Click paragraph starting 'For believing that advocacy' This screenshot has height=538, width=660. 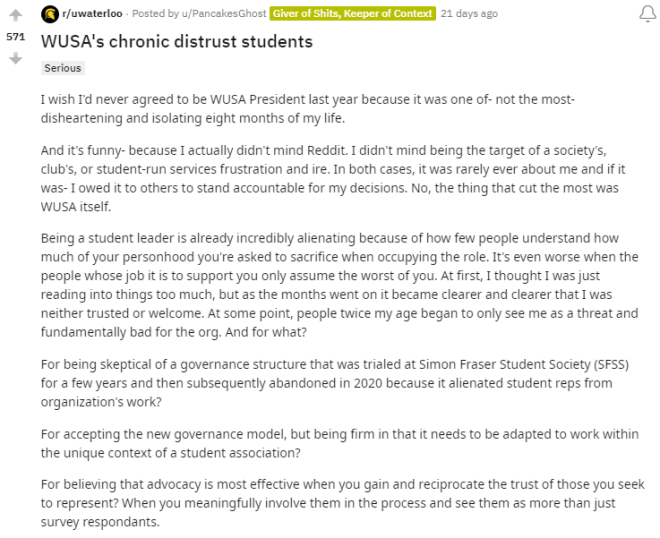(343, 503)
